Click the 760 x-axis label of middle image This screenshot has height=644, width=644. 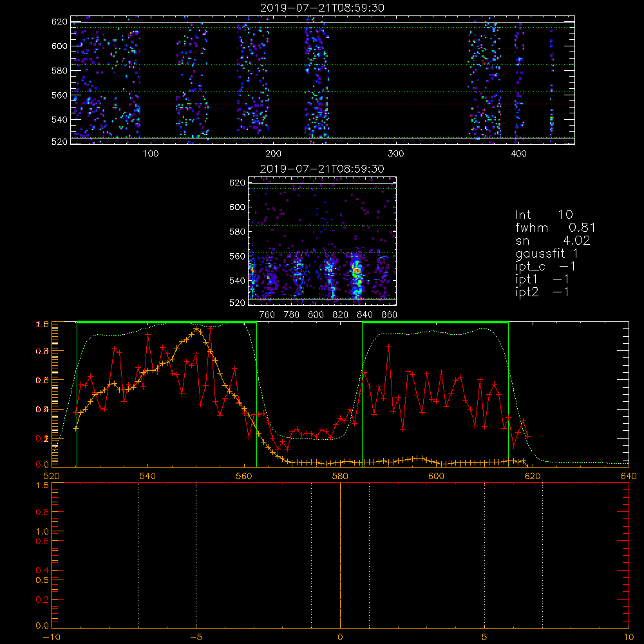267,315
